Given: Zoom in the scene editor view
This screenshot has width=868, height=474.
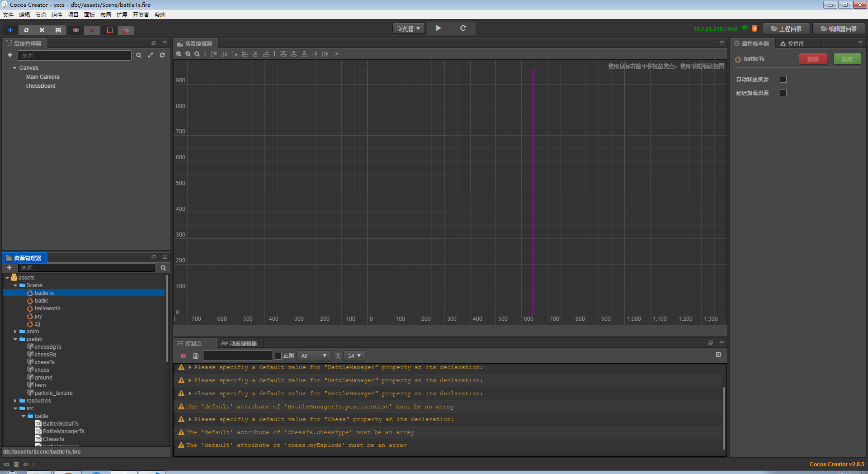Looking at the screenshot, I should (x=179, y=54).
